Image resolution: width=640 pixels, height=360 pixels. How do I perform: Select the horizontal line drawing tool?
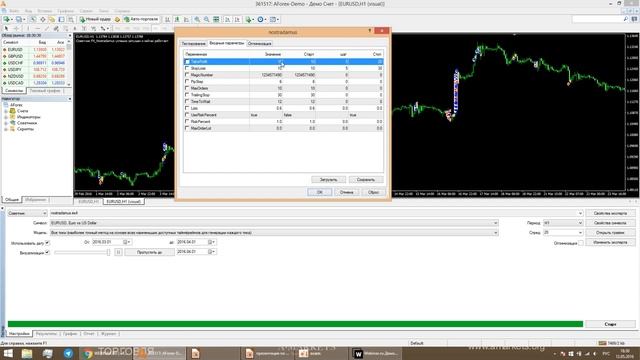(38, 28)
